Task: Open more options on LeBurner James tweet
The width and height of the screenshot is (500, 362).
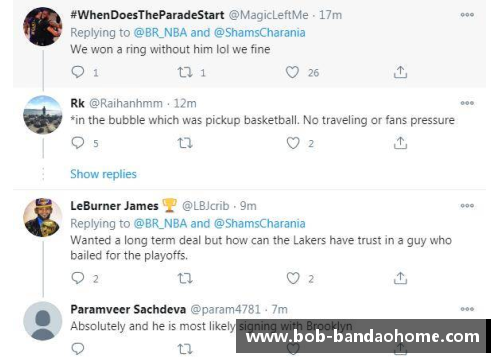Action: [467, 206]
